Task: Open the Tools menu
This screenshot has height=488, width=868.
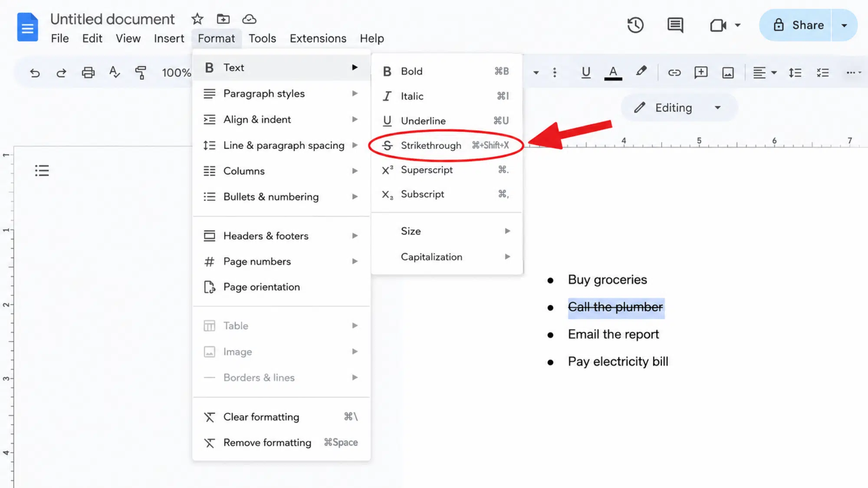Action: click(262, 39)
